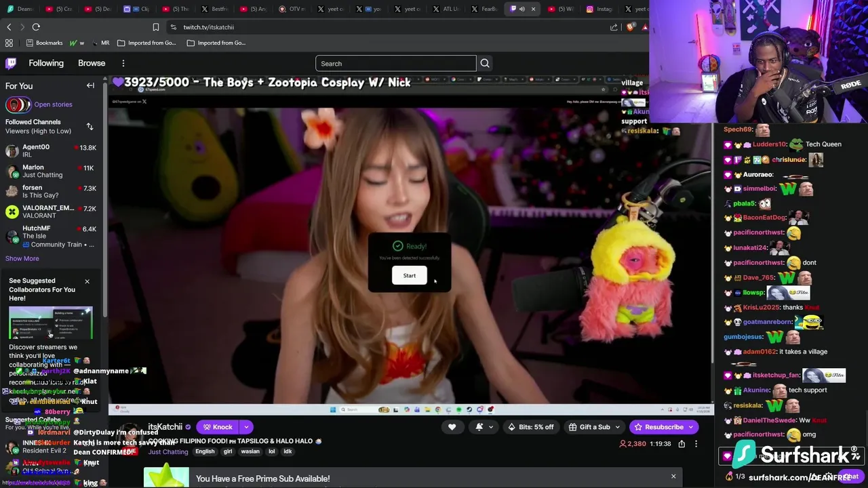Click the Knock button
The width and height of the screenshot is (868, 488).
(217, 427)
